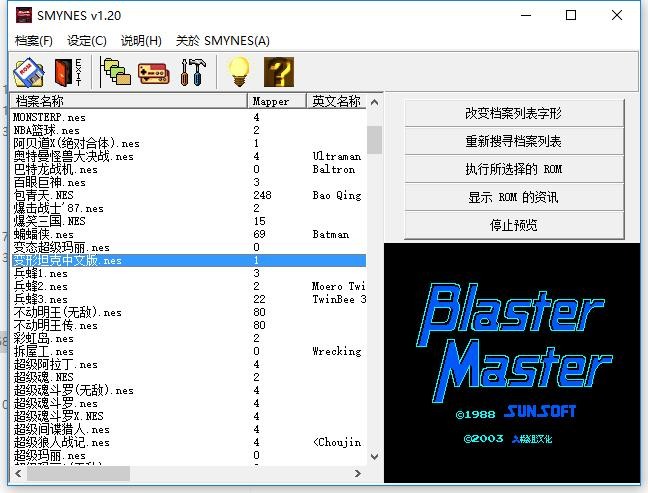The width and height of the screenshot is (648, 493).
Task: Select NBA篮球.nes in the list
Action: pyautogui.click(x=188, y=130)
